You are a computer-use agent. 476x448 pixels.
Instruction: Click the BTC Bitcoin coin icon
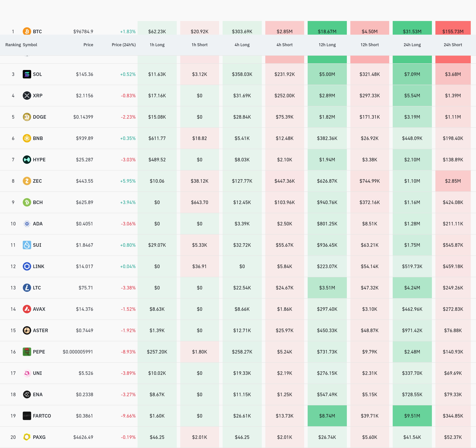click(x=27, y=31)
